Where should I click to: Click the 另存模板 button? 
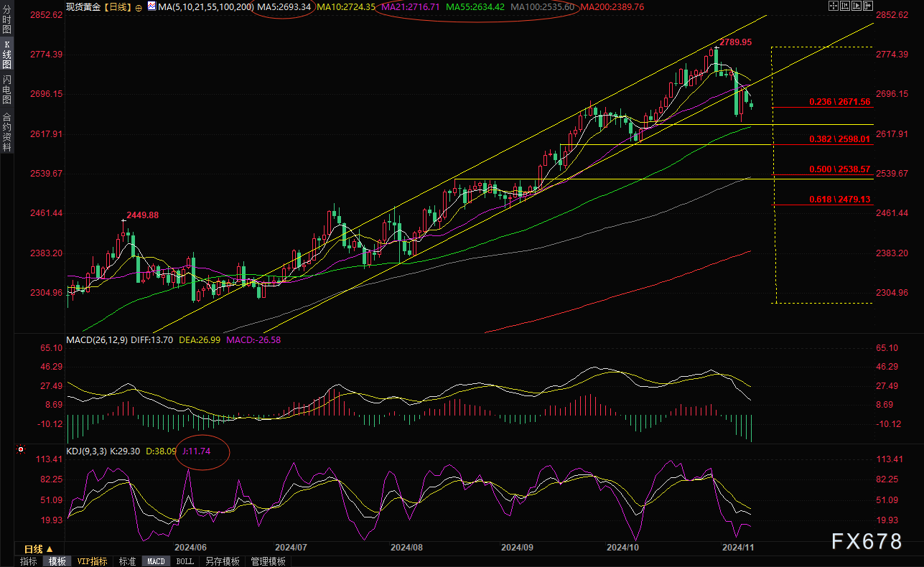(222, 561)
